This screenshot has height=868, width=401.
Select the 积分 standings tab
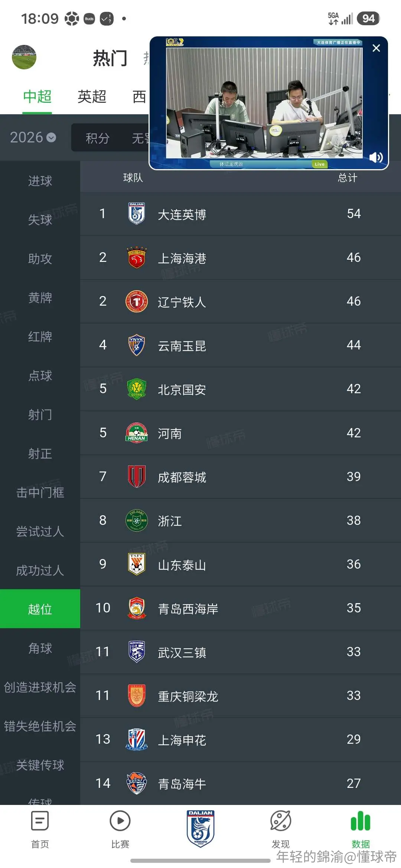pyautogui.click(x=98, y=138)
